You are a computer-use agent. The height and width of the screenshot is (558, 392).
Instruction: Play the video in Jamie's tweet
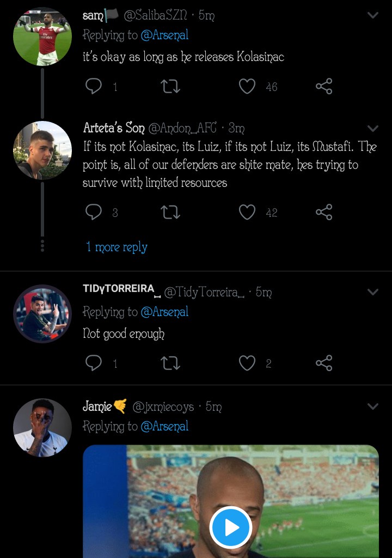coord(231,527)
